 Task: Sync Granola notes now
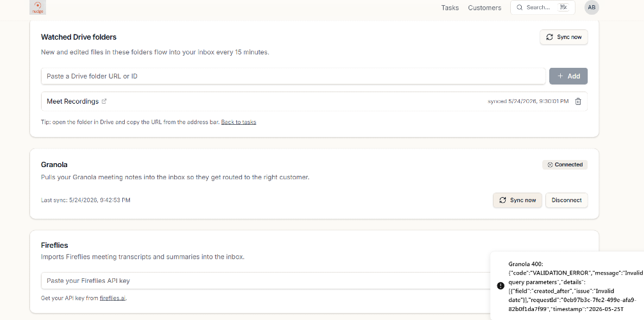[x=517, y=200]
